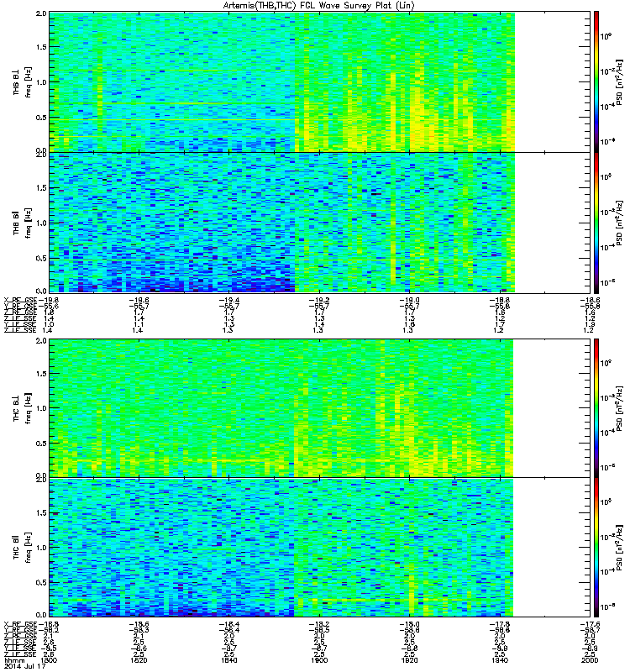Click the 'X_RE_GSE' row label under the THC panels
Viewport: 630px width, 672px height.
(20, 624)
